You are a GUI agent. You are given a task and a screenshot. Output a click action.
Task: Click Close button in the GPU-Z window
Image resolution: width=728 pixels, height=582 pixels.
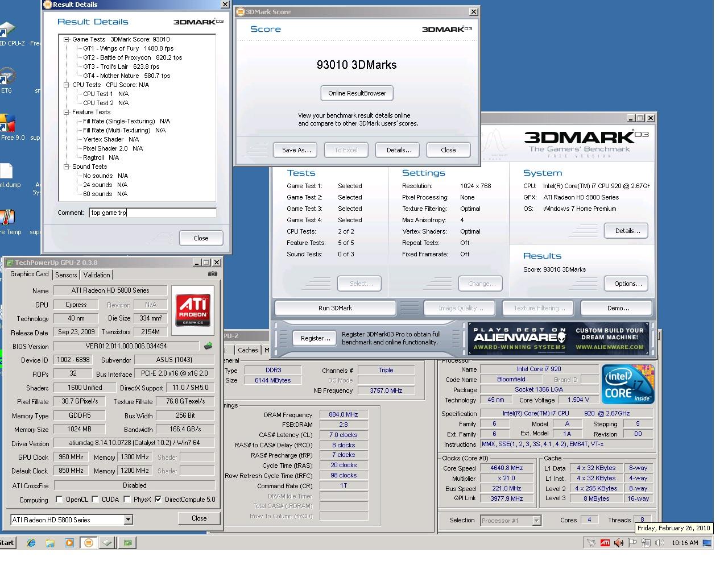199,518
